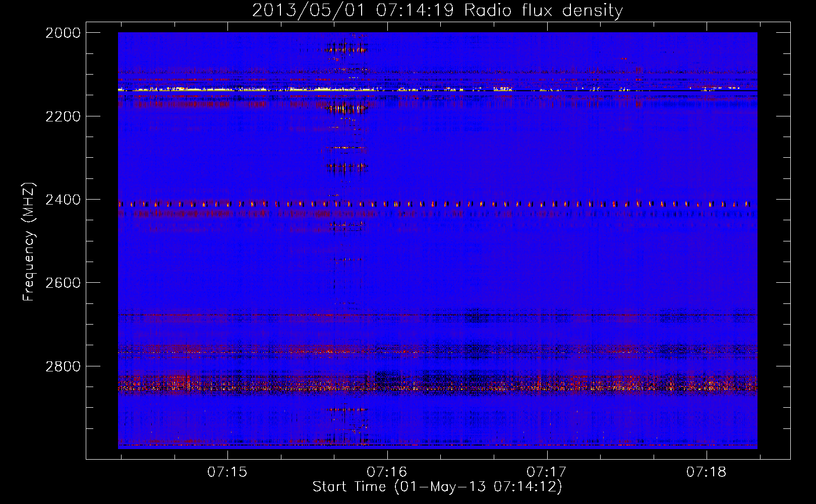This screenshot has height=504, width=816.
Task: Select the 2200 frequency axis label
Action: [x=63, y=116]
